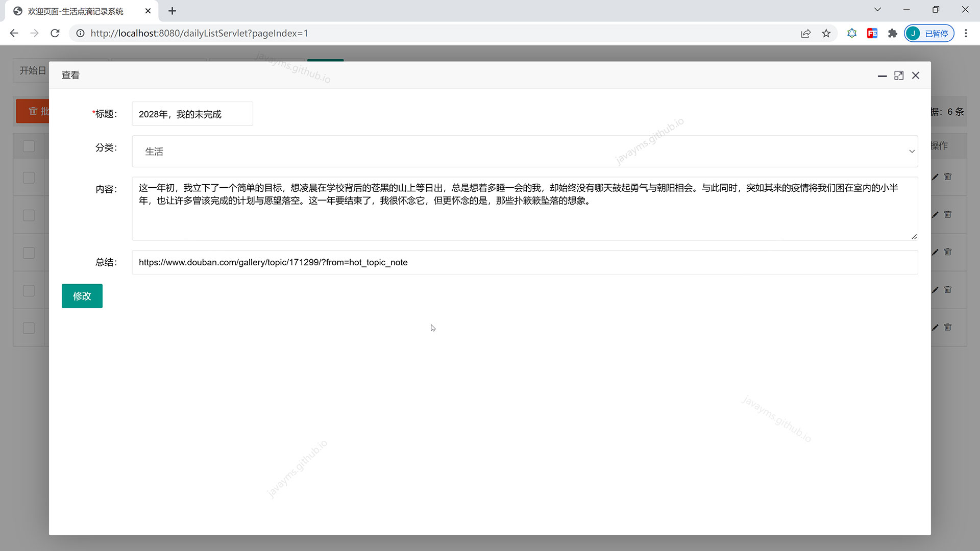This screenshot has height=551, width=980.
Task: Bookmark this page with the star icon
Action: (826, 34)
